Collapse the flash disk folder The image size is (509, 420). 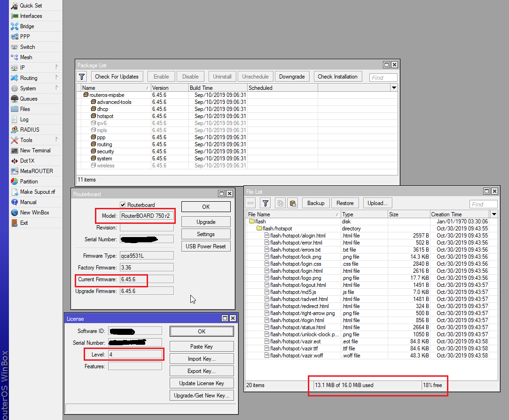252,221
